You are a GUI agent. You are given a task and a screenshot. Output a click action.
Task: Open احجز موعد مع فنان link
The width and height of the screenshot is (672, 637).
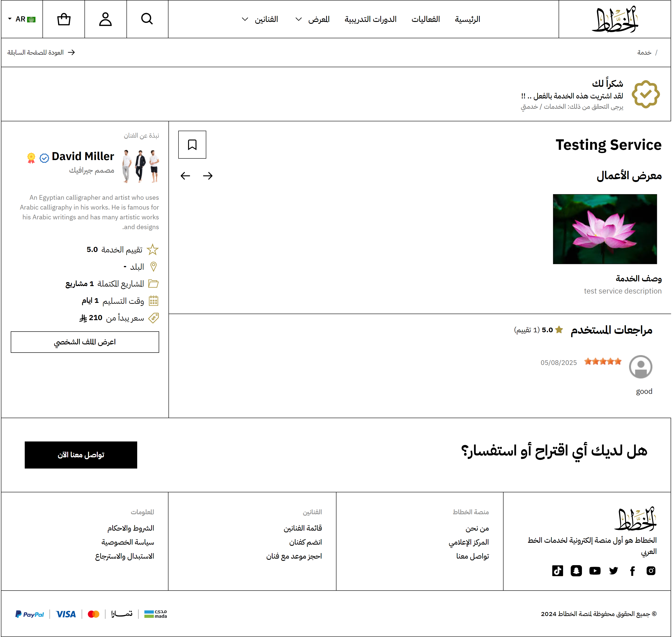tap(294, 556)
